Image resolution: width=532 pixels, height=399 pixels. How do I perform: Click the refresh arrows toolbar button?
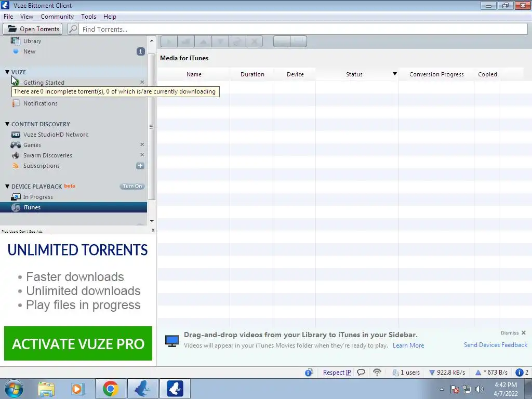point(237,42)
